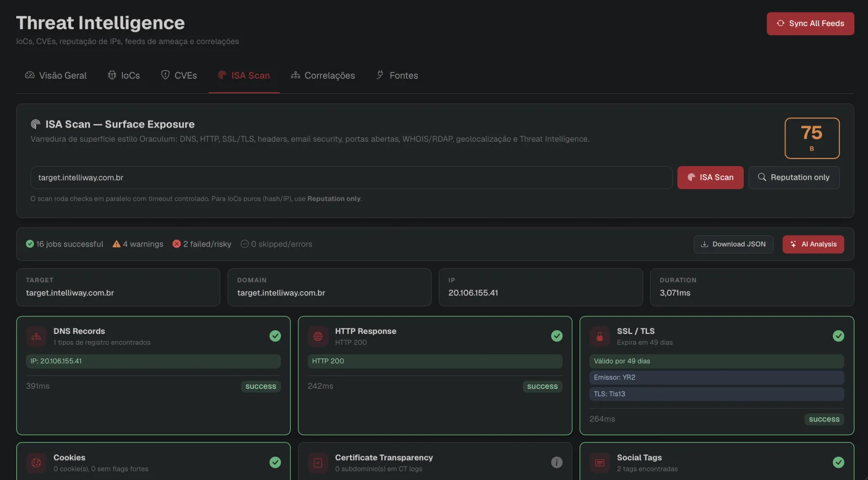This screenshot has width=868, height=480.
Task: Click the 'TLS: Tls13' row
Action: click(x=717, y=394)
